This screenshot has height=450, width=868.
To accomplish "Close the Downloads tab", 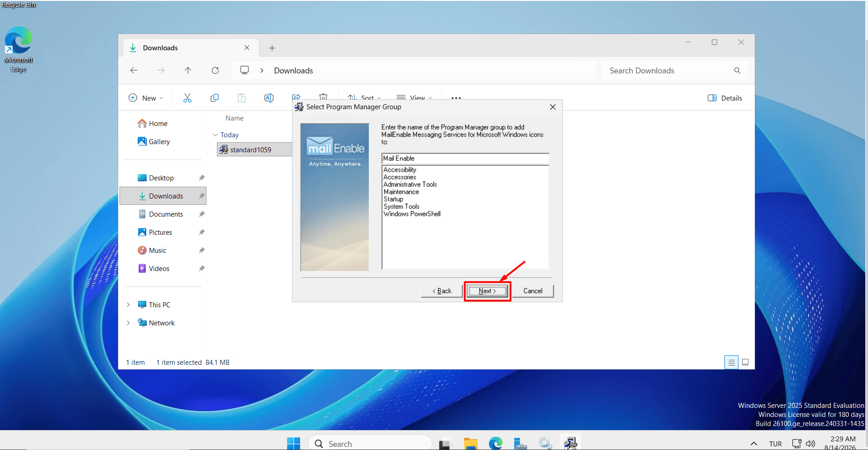I will coord(247,48).
